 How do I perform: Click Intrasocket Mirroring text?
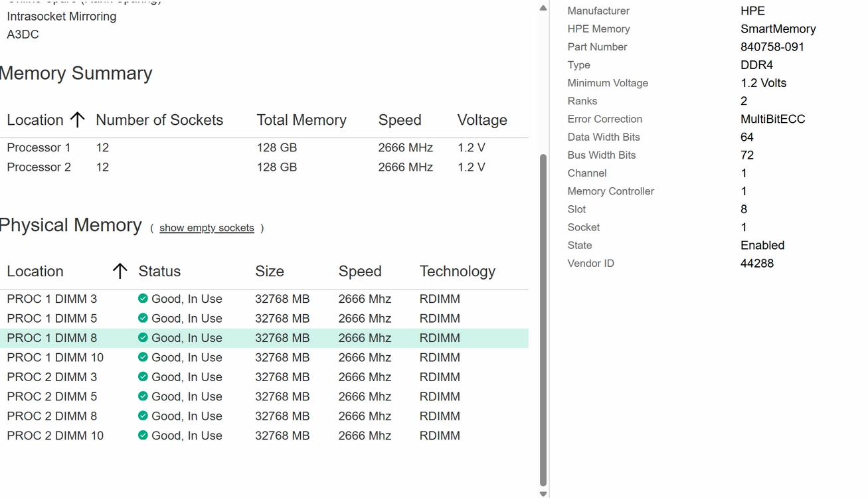click(x=62, y=16)
